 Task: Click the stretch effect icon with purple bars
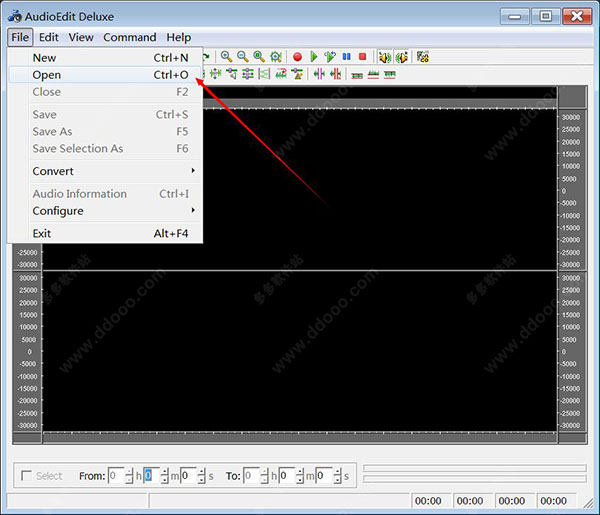(x=264, y=73)
